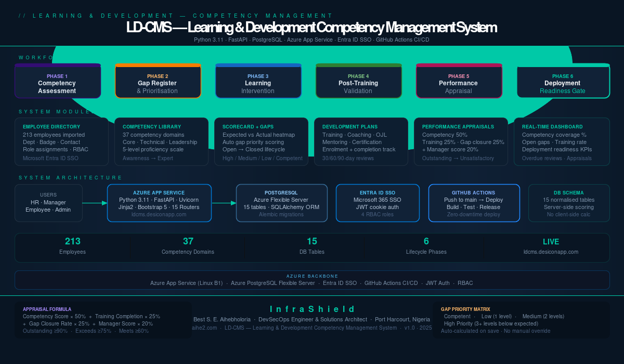Screen dimensions: 624x364
Task: Select the "5-level proficiency scale" line
Action: (153, 149)
